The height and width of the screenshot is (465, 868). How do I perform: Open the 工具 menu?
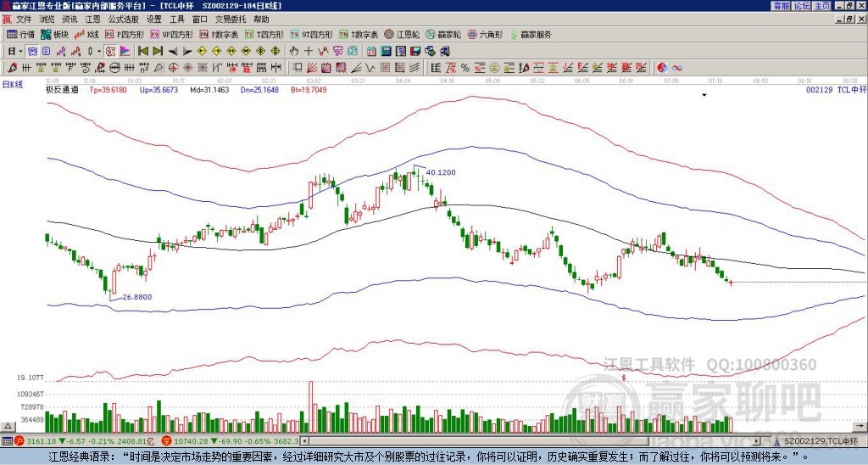[176, 20]
